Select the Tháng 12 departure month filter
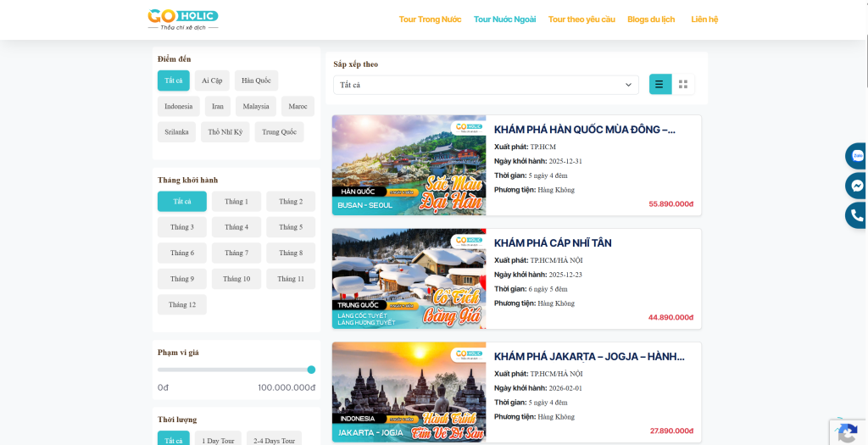Viewport: 868px width, 445px height. pyautogui.click(x=181, y=304)
